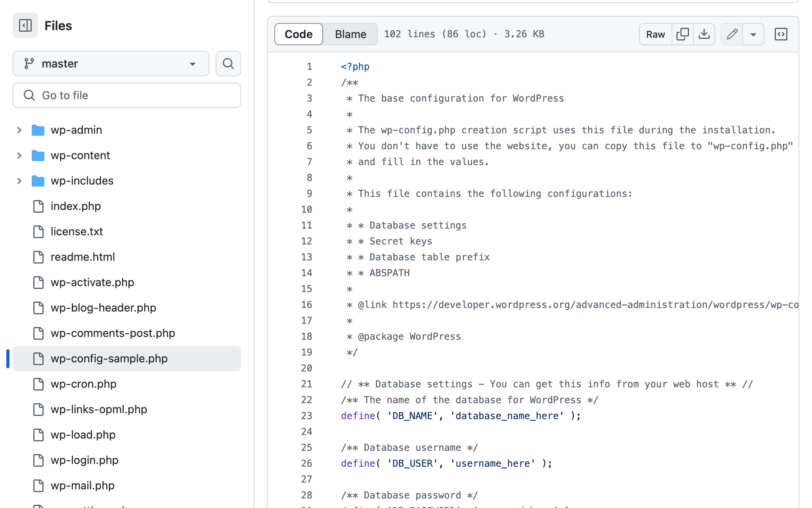Image resolution: width=812 pixels, height=508 pixels.
Task: Click the define keyword on line 23
Action: click(x=358, y=416)
